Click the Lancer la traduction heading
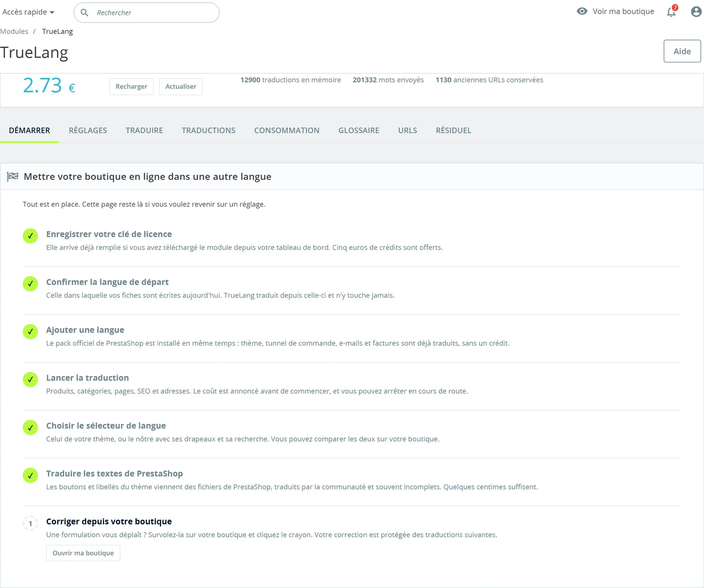This screenshot has width=704, height=588. coord(88,378)
